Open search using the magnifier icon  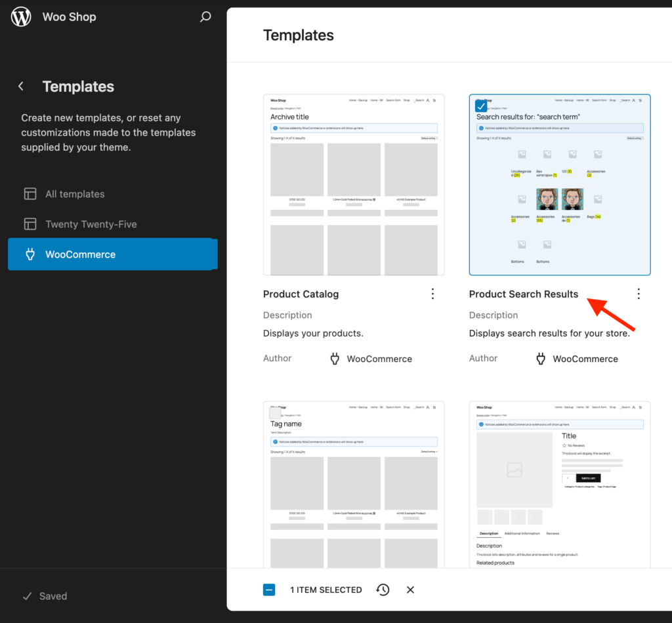205,16
